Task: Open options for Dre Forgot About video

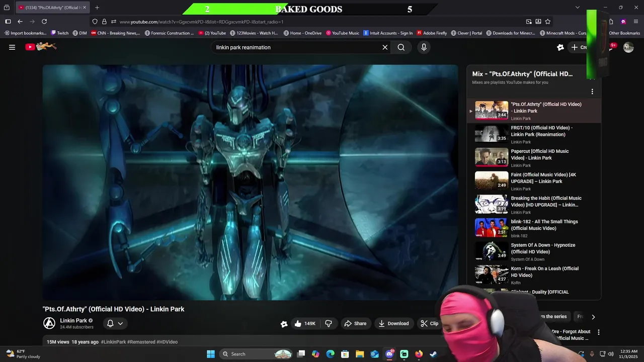Action: [599, 332]
